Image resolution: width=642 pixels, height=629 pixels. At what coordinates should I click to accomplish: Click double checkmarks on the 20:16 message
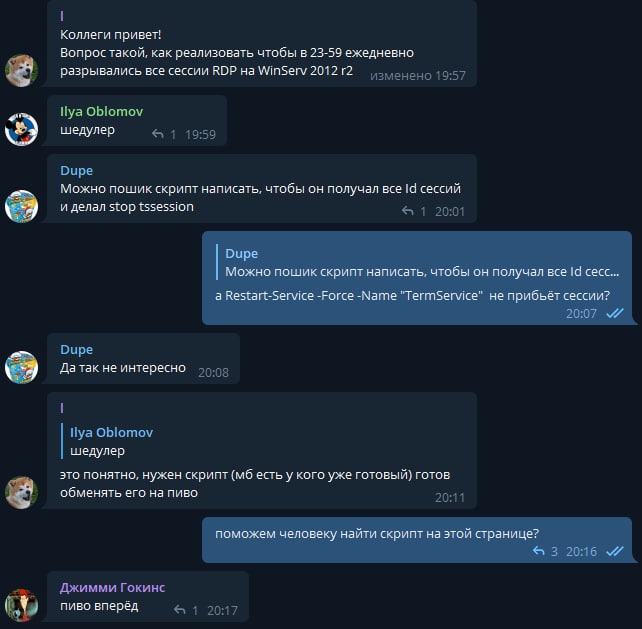615,551
